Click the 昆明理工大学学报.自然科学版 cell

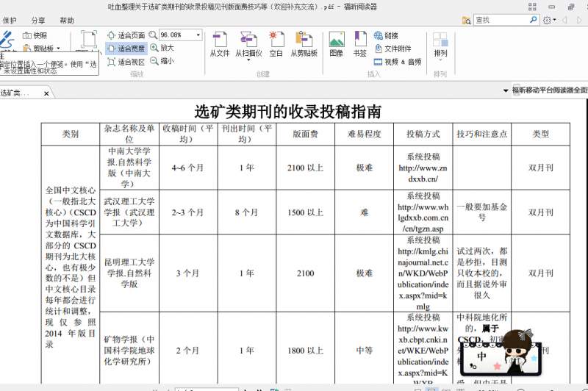129,273
